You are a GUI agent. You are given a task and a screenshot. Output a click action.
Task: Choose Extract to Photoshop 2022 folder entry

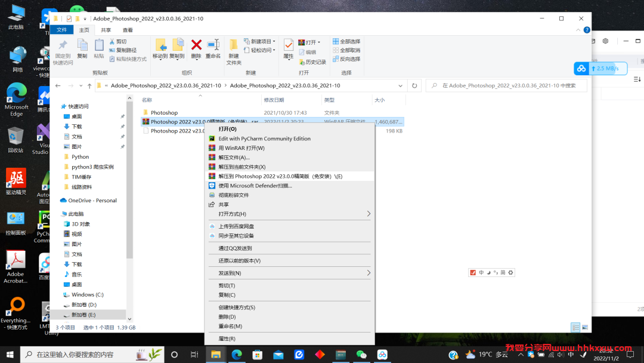290,176
